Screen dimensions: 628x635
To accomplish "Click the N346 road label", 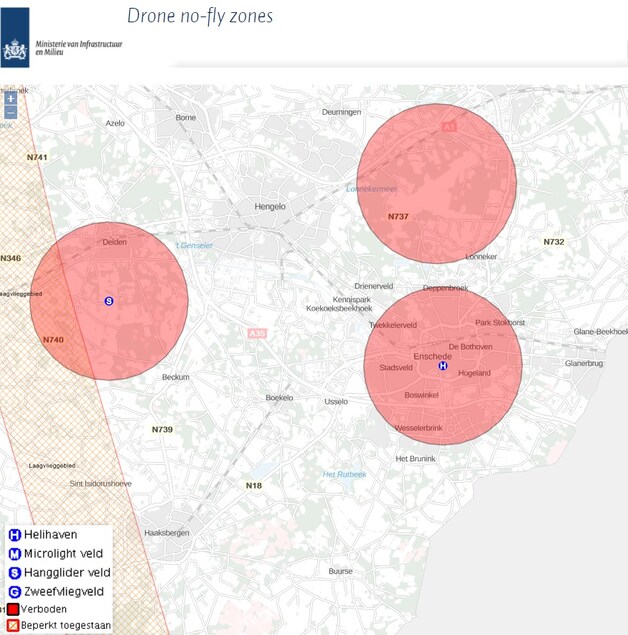I will point(11,258).
